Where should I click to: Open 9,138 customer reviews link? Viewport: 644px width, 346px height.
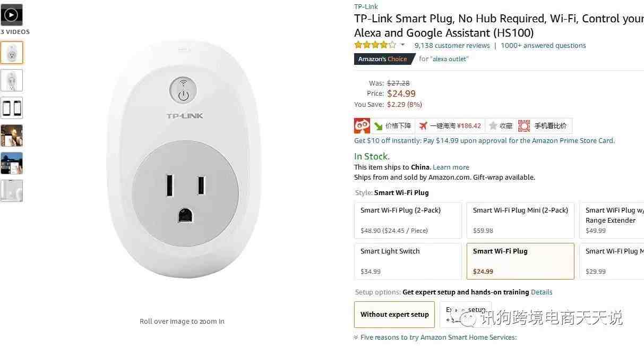(x=452, y=46)
